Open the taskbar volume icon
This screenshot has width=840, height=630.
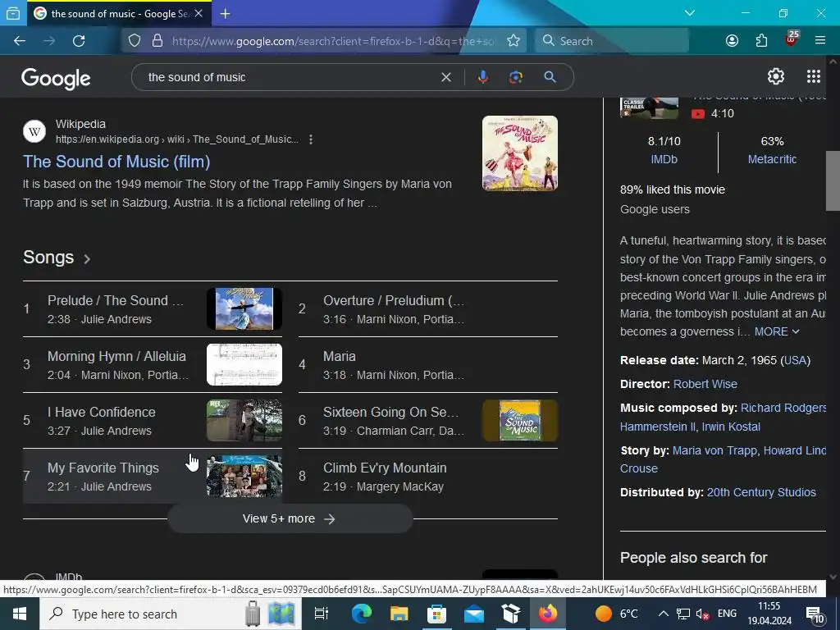tap(702, 614)
